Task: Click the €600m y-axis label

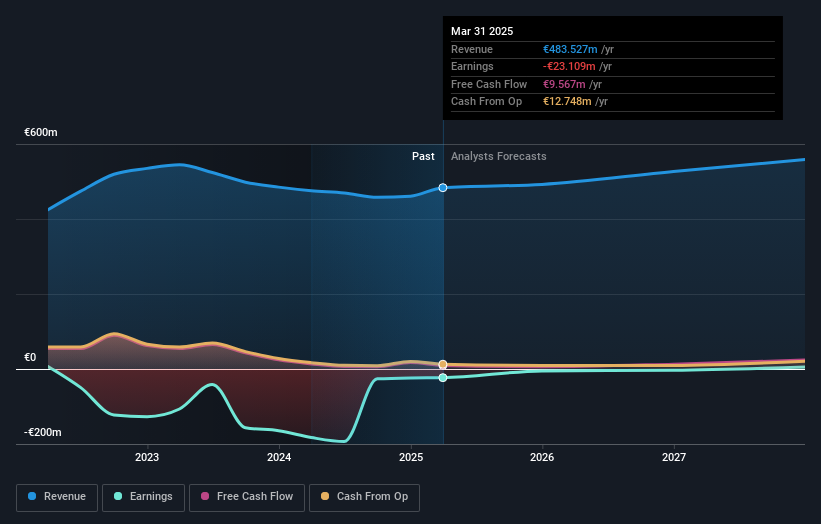Action: click(x=41, y=132)
